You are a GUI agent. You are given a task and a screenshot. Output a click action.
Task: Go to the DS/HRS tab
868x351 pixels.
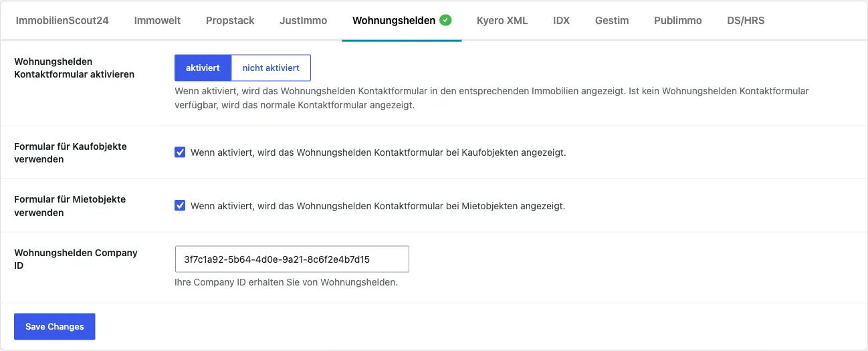746,21
